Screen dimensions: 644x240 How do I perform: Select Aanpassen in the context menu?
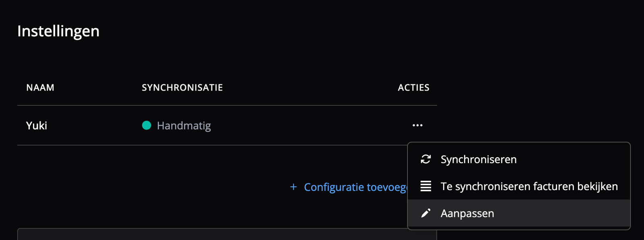[x=468, y=213]
